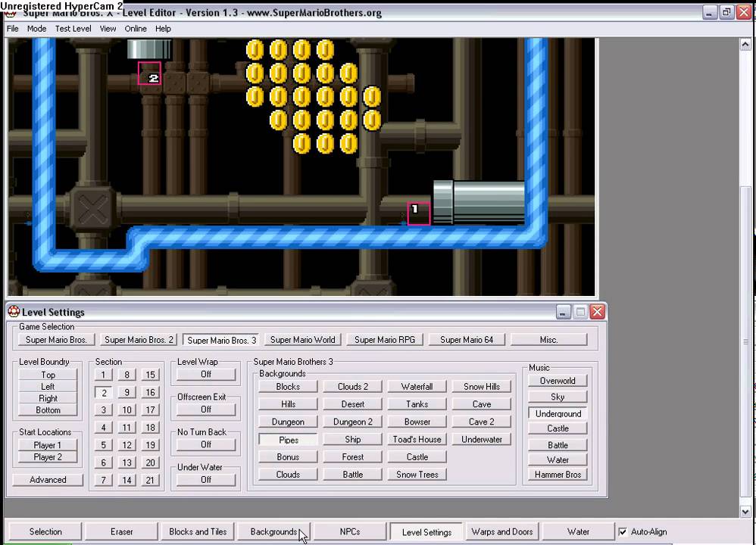Screen dimensions: 756x545
Task: Choose the Dungeon 2 background
Action: tap(352, 422)
